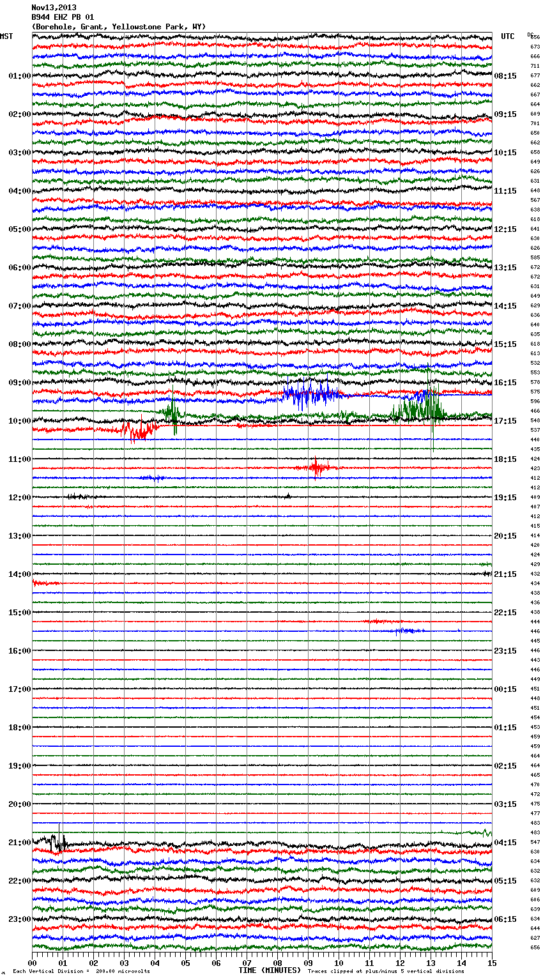
Task: Click the 12:15 UTC time label
Action: [505, 229]
